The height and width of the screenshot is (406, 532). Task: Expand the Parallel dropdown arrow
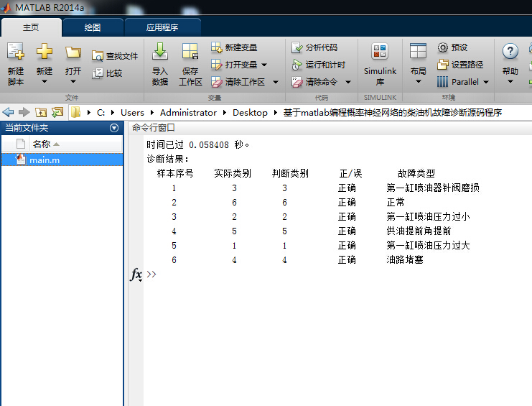[x=486, y=82]
